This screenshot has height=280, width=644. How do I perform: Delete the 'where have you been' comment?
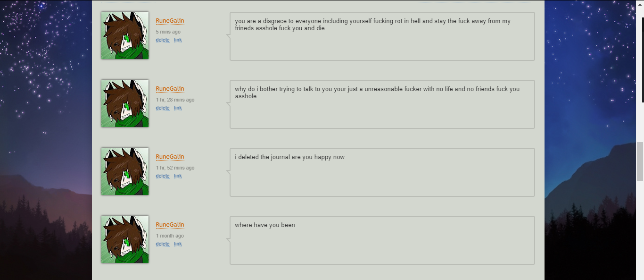(x=163, y=244)
